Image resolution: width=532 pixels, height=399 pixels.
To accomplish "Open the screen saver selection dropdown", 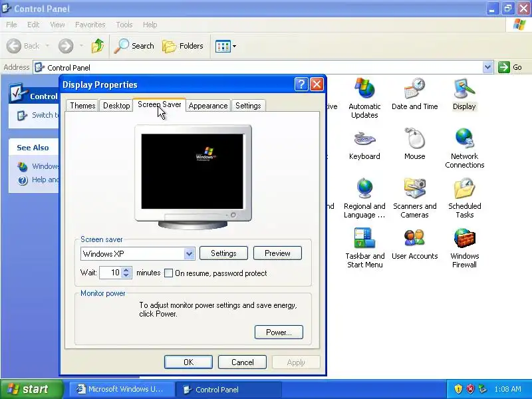I will (190, 254).
